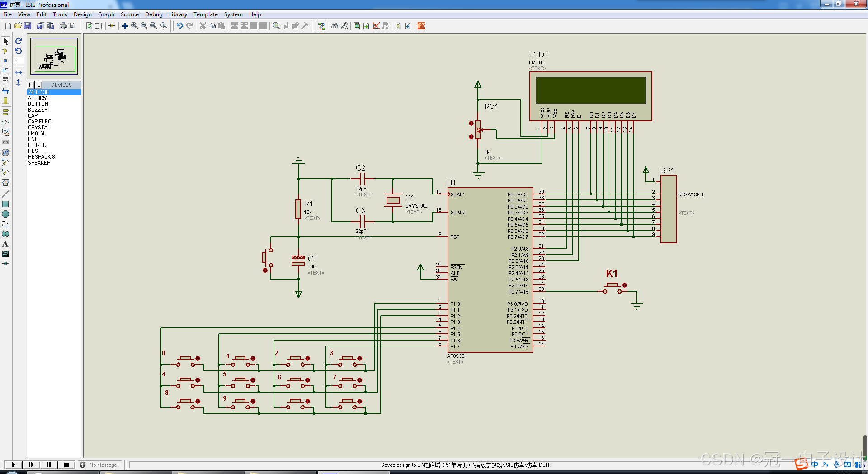Viewport: 868px width, 474px height.
Task: Click the Step simulation button
Action: pos(31,465)
